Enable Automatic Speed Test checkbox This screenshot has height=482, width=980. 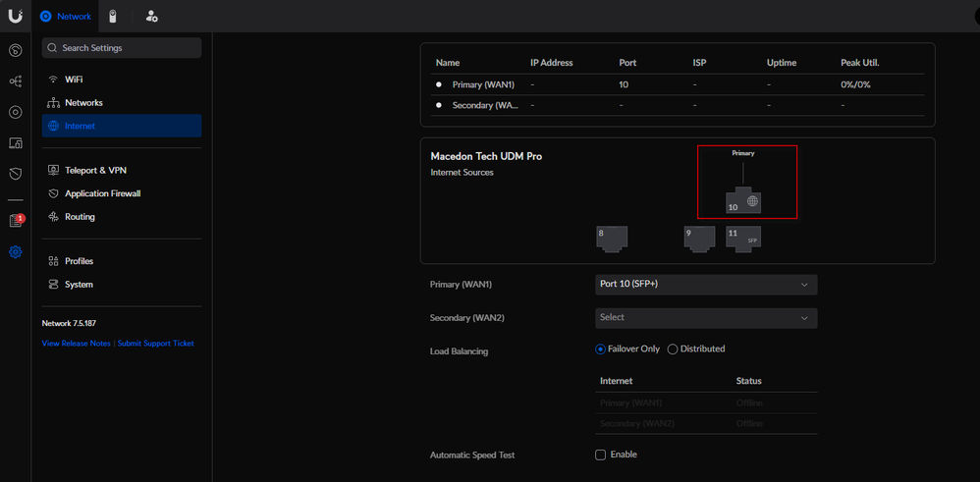point(601,455)
